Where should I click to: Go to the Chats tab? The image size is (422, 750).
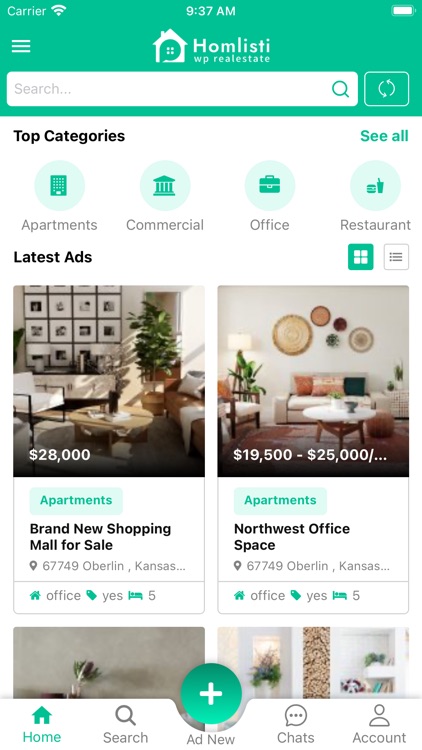click(296, 724)
